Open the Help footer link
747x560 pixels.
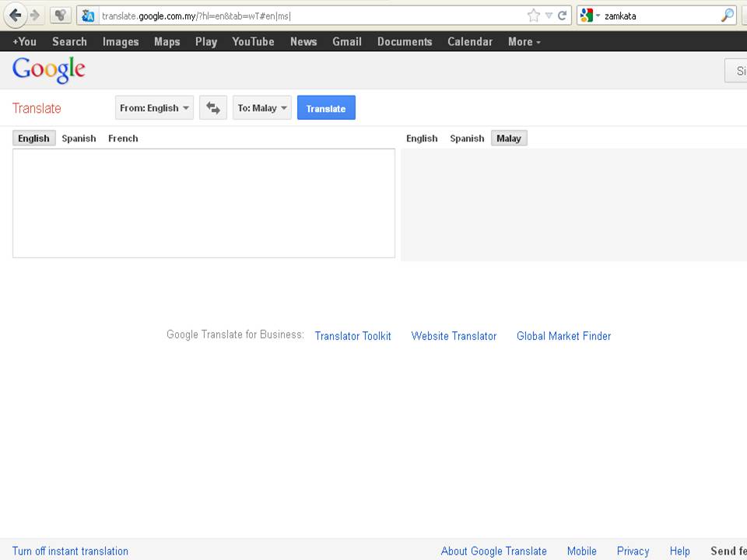tap(679, 551)
